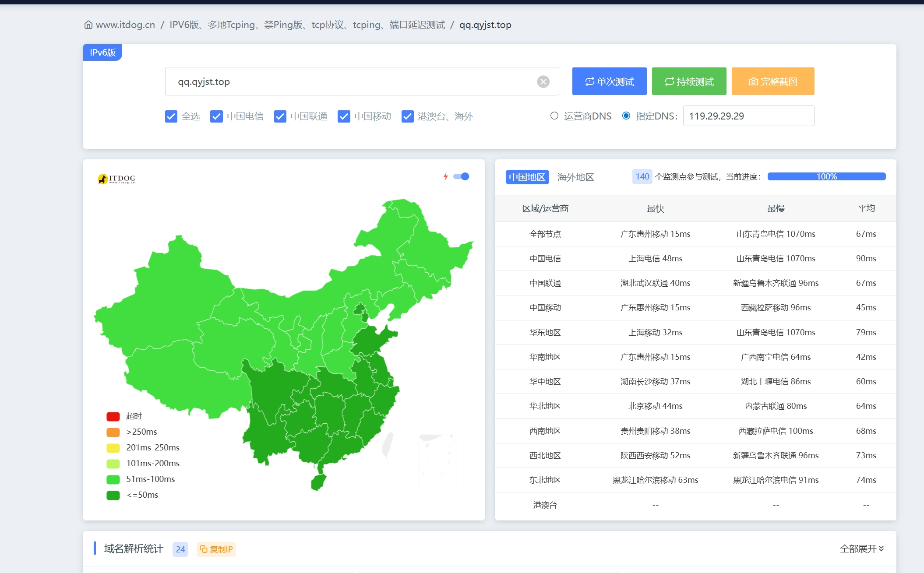Click the red 超时 legend swatch

[113, 416]
